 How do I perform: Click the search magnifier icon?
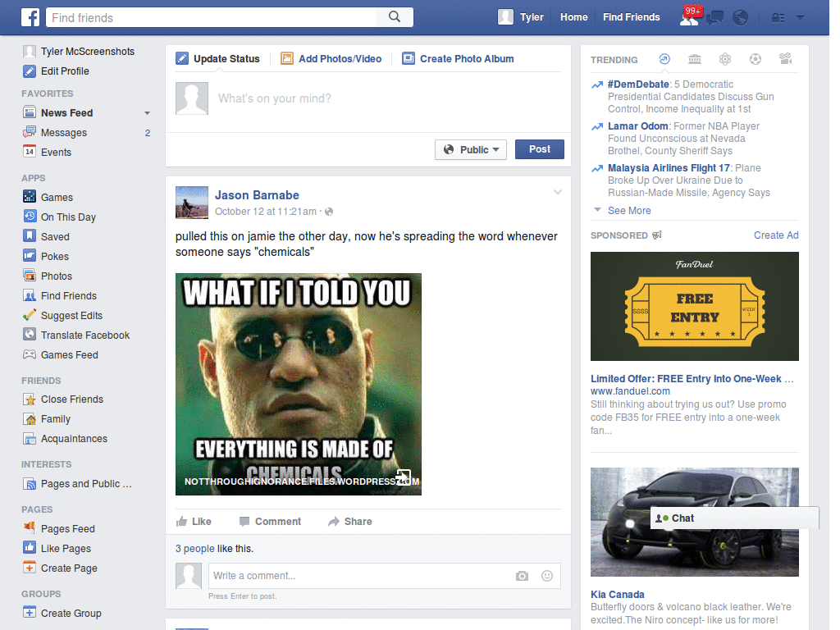pos(395,17)
